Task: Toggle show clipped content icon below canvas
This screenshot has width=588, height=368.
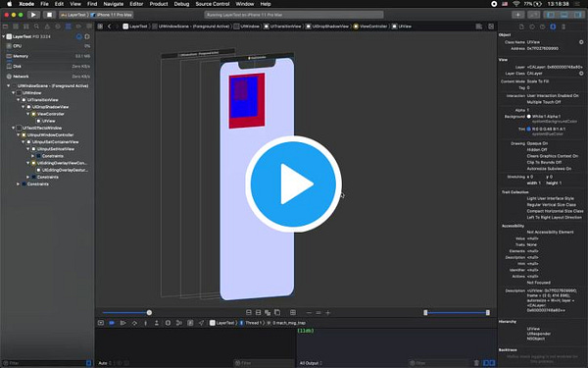Action: (x=249, y=312)
